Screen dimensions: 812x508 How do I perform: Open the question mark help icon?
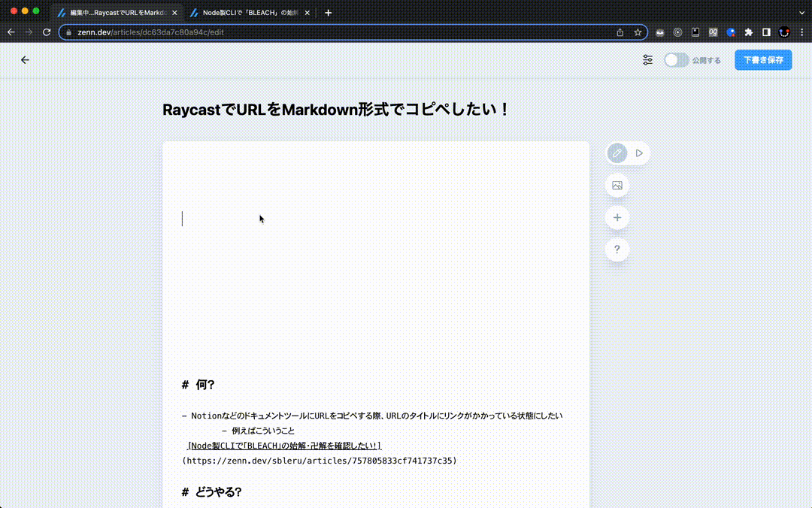pyautogui.click(x=617, y=249)
